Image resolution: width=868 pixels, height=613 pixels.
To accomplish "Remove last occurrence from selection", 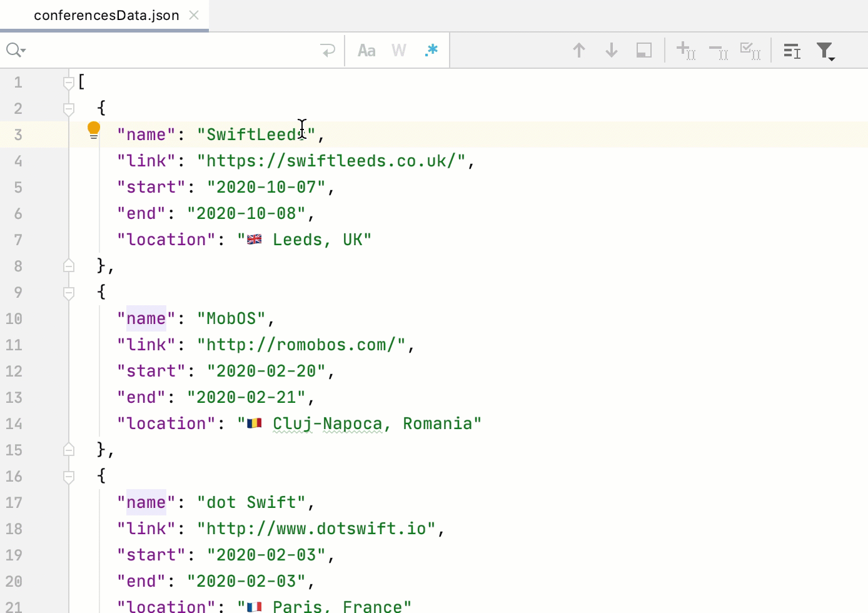I will pos(719,50).
